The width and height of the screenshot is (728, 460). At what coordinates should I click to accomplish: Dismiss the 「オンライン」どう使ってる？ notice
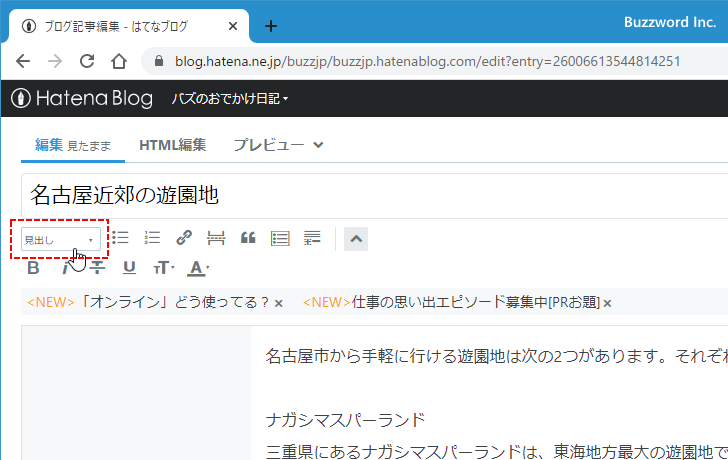[279, 304]
